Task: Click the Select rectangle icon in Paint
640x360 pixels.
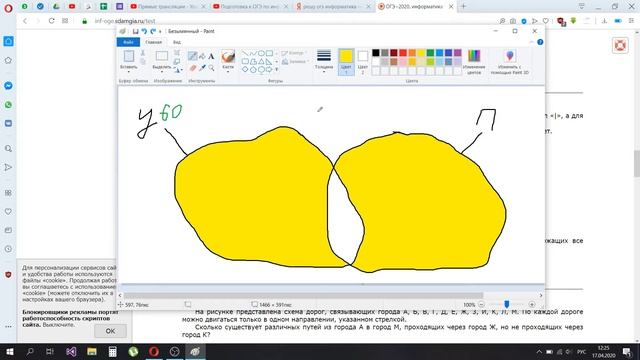Action: 162,56
